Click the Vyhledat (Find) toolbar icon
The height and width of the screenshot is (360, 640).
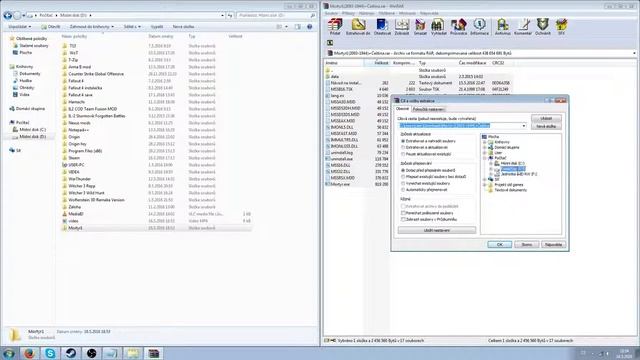pyautogui.click(x=439, y=27)
